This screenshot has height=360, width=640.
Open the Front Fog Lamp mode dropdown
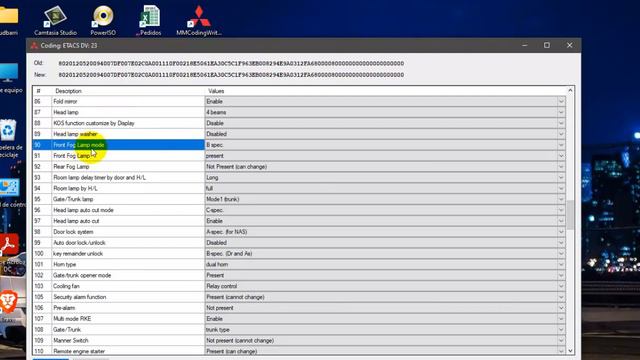tap(561, 145)
